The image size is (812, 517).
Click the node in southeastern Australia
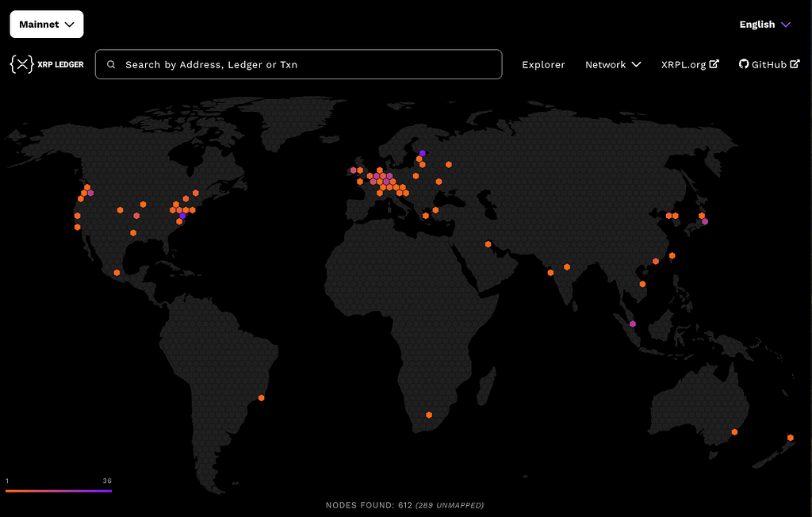(735, 432)
